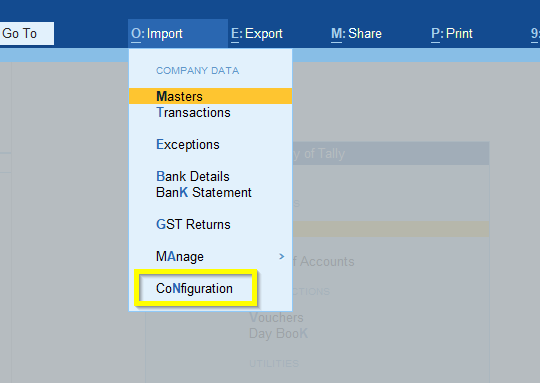Screen dimensions: 540x383
Task: Open the Go To search box
Action: [26, 33]
